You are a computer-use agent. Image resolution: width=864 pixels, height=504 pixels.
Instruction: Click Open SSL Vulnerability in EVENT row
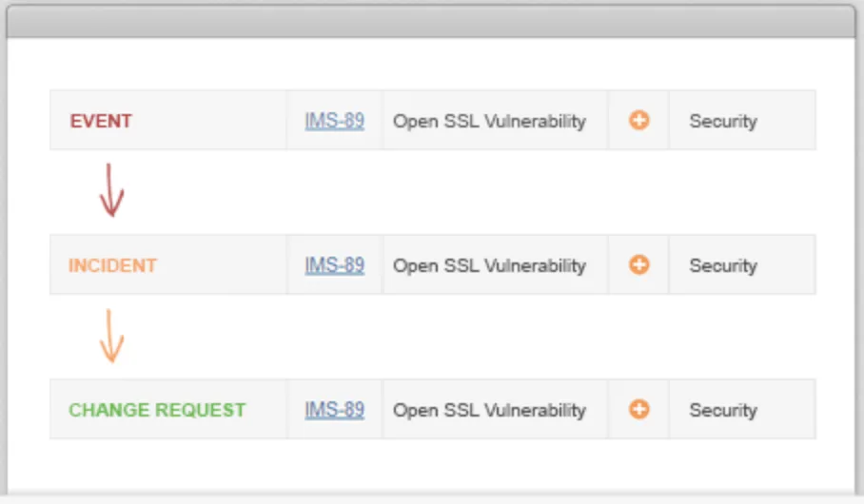point(489,121)
